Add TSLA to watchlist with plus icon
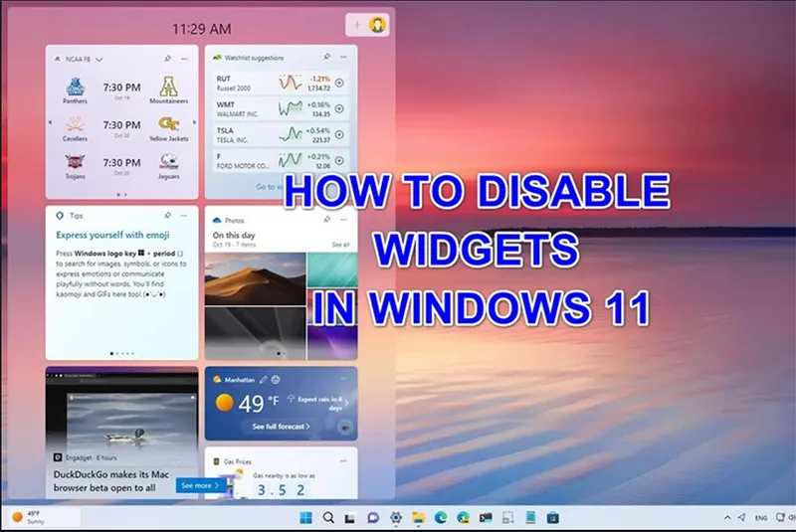The height and width of the screenshot is (532, 796). tap(339, 134)
